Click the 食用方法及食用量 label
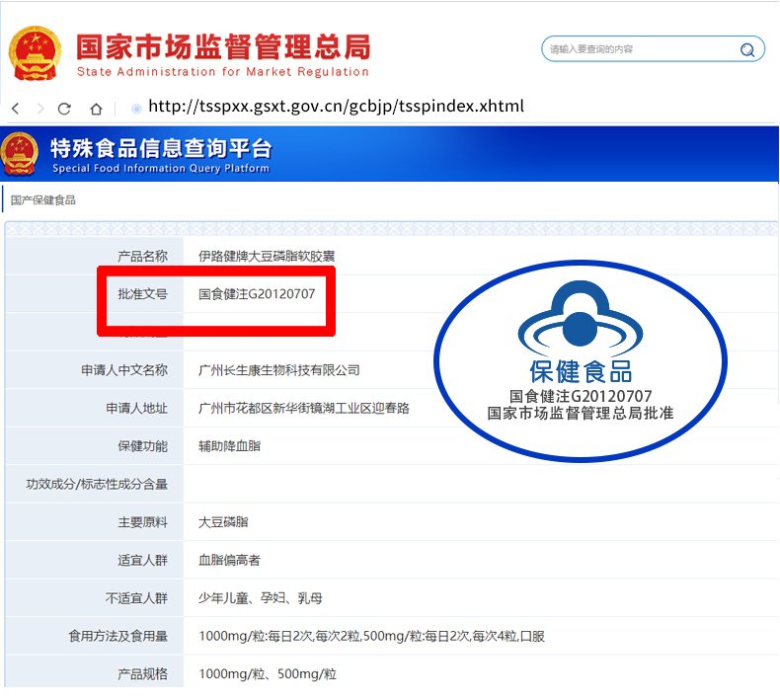 [x=117, y=636]
